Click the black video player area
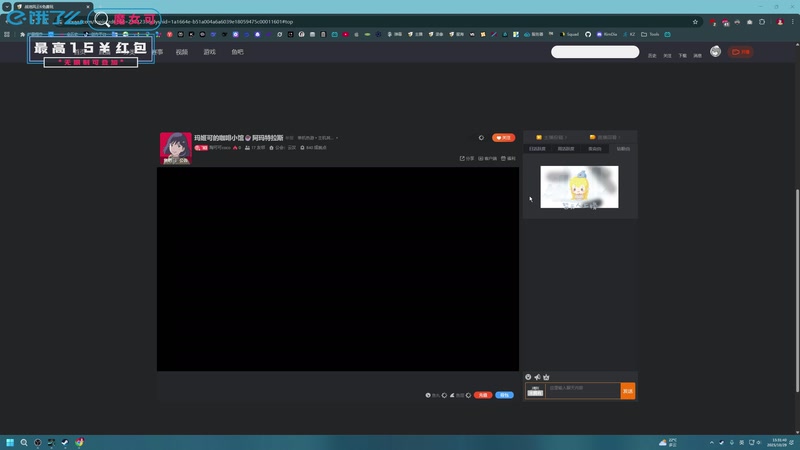Viewport: 800px width, 450px height. [338, 269]
